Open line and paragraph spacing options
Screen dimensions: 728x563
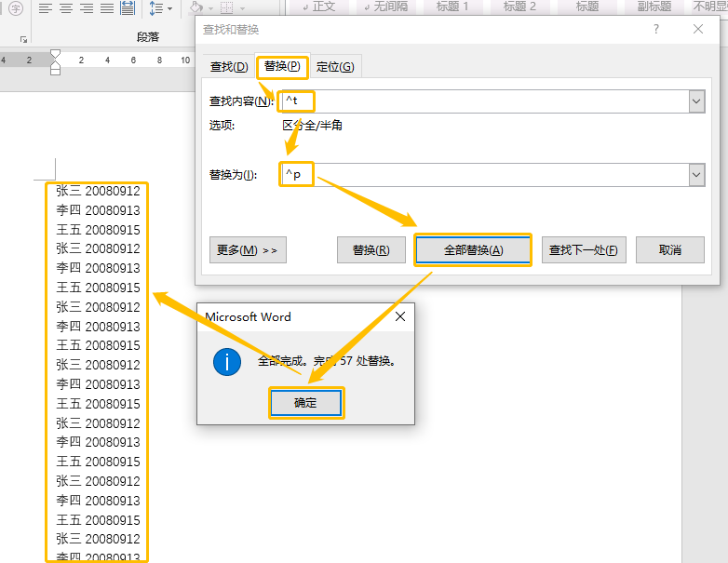[x=156, y=7]
